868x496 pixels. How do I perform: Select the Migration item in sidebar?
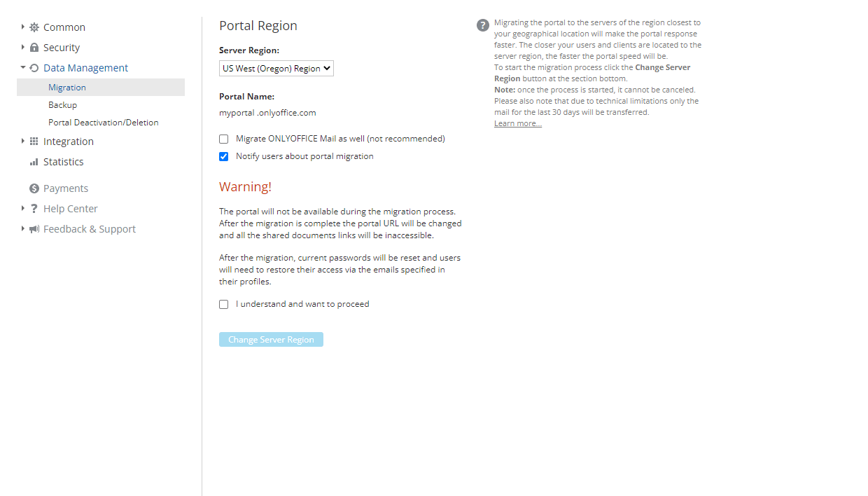coord(67,87)
